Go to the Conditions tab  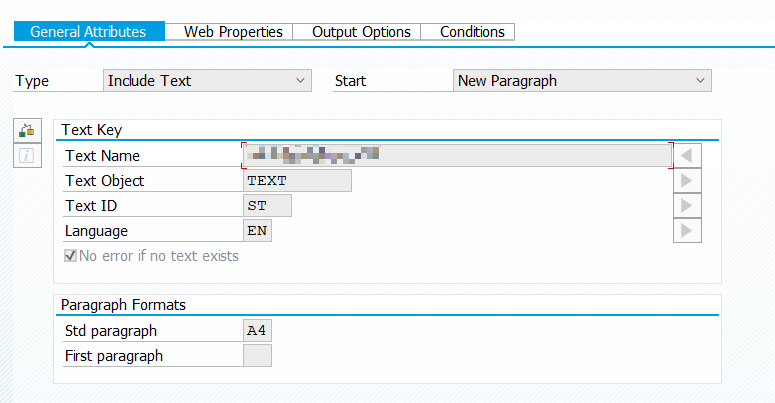tap(472, 32)
